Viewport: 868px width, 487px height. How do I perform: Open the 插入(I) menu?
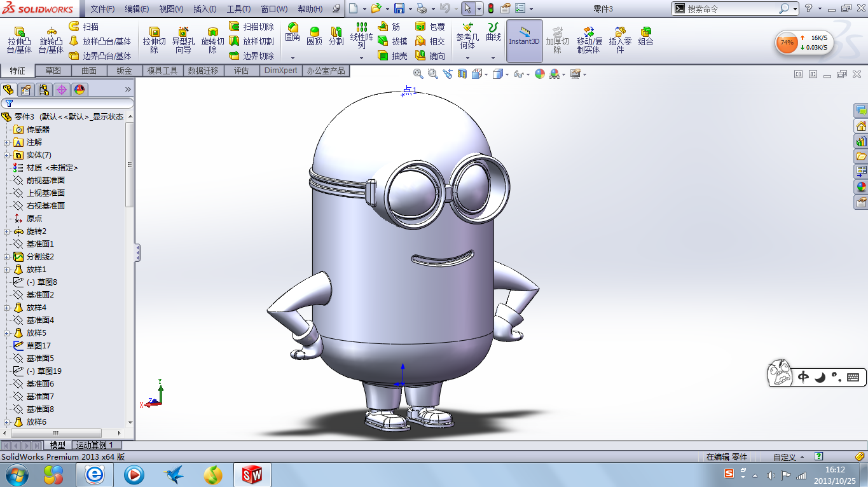pyautogui.click(x=205, y=9)
